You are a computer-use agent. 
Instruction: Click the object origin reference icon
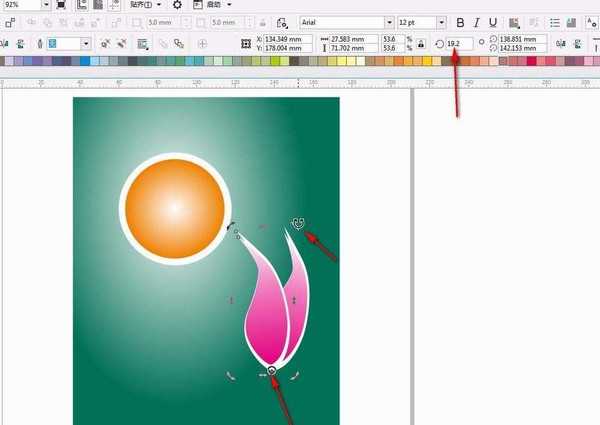point(246,44)
